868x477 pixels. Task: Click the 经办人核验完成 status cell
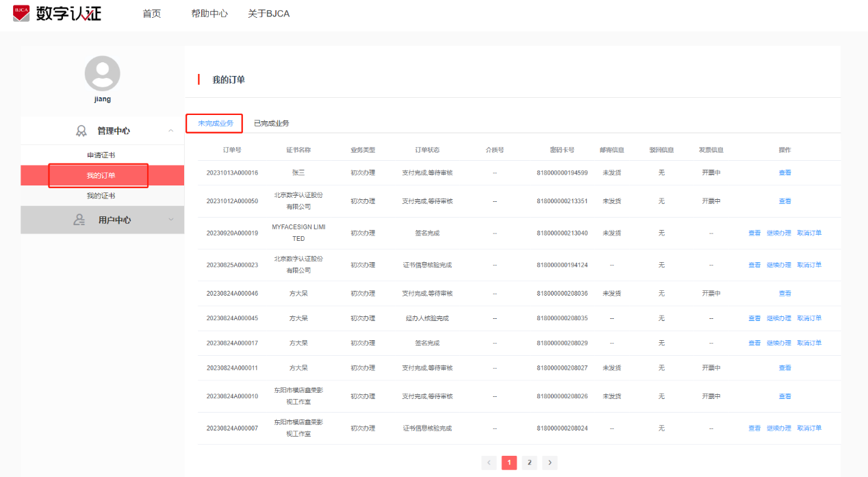(427, 318)
